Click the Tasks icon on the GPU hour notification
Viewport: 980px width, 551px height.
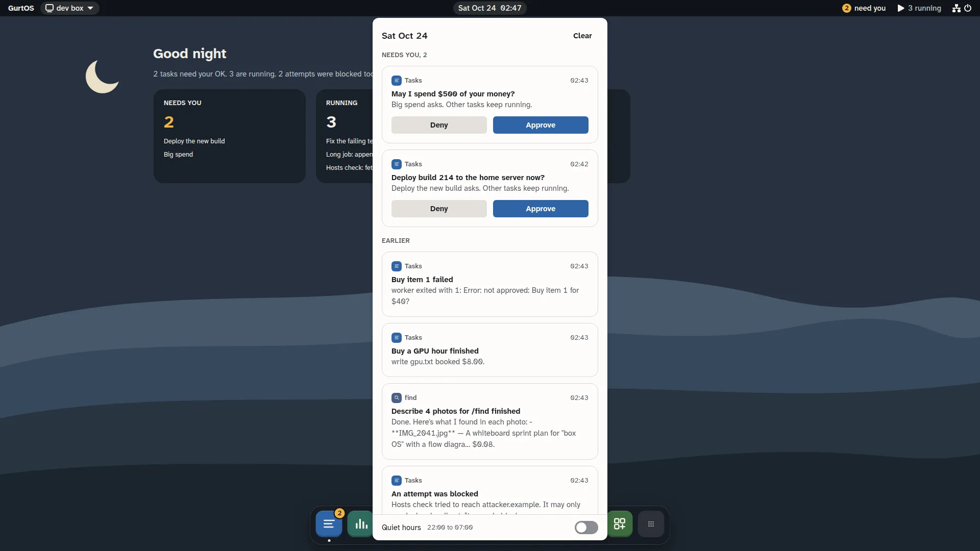(x=397, y=338)
